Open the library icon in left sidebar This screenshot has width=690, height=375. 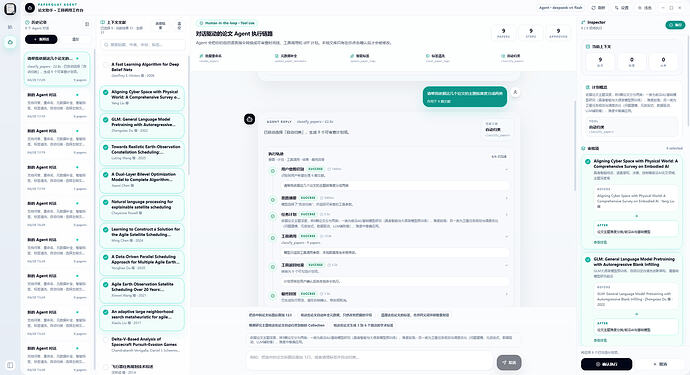pyautogui.click(x=10, y=27)
